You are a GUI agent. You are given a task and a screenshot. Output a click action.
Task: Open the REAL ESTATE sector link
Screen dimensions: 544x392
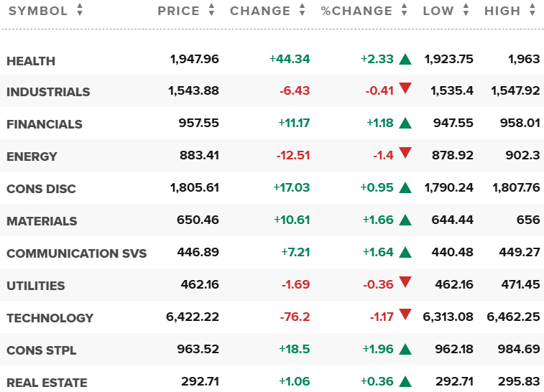tap(47, 383)
